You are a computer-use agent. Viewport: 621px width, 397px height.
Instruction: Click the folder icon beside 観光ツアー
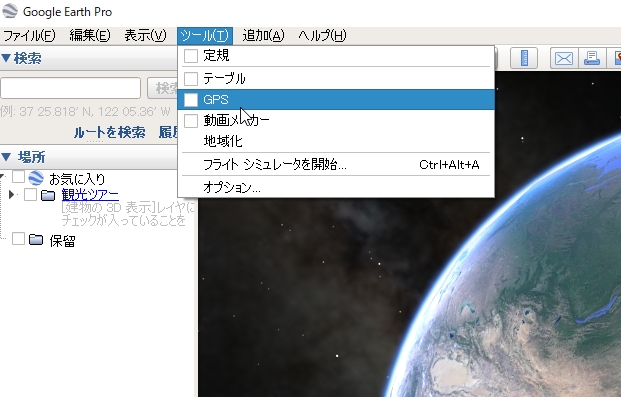click(x=48, y=195)
